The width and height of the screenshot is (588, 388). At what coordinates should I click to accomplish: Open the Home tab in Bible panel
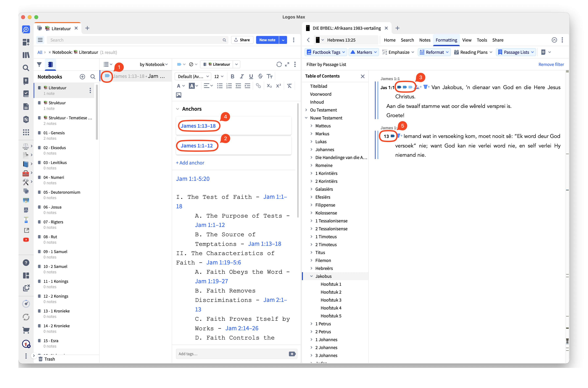tap(390, 40)
